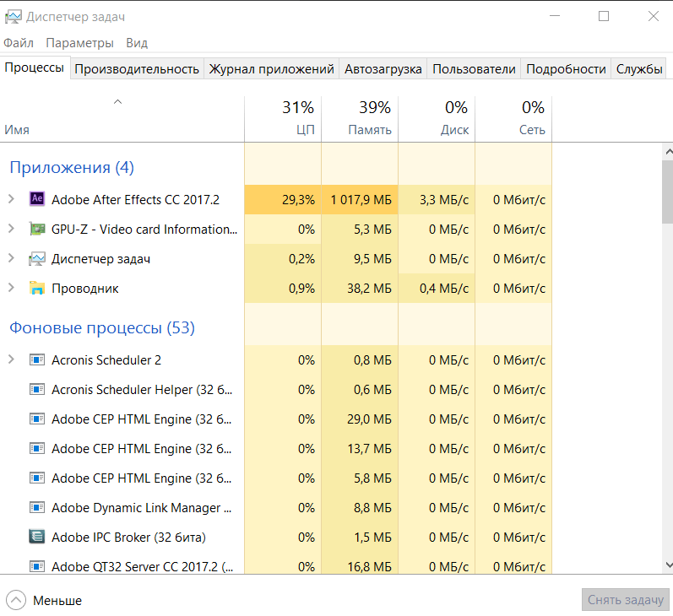This screenshot has height=616, width=673.
Task: Select the Adobe QT32 Server CC 2017.2 name
Action: pyautogui.click(x=142, y=567)
